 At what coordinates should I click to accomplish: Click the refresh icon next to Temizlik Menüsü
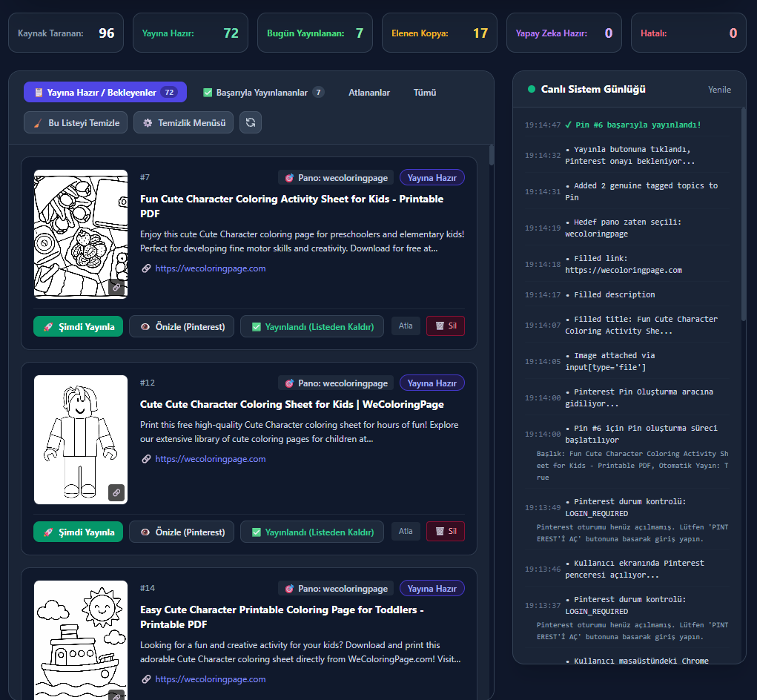click(251, 122)
